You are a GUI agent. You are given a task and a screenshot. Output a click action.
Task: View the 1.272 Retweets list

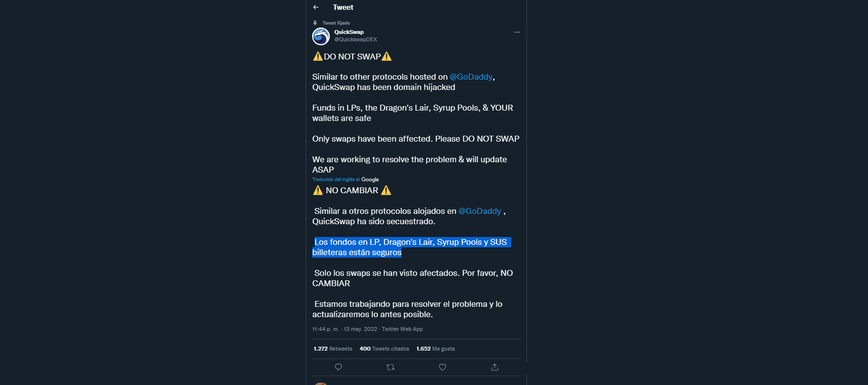pos(333,349)
